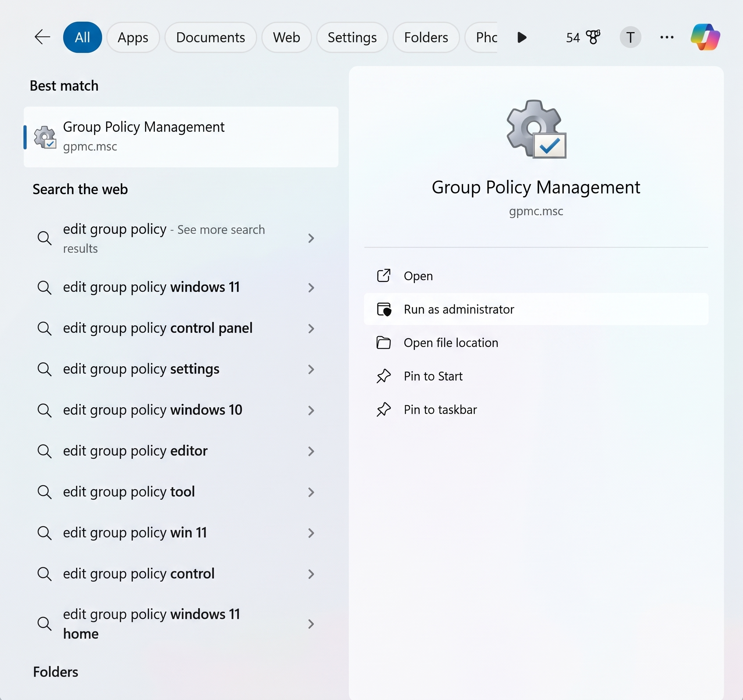Click the Run as administrator shield icon
Image resolution: width=743 pixels, height=700 pixels.
(x=384, y=309)
